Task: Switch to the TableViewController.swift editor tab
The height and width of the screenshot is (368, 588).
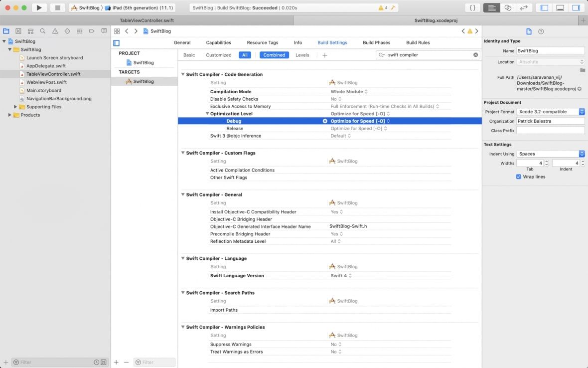Action: click(x=147, y=20)
